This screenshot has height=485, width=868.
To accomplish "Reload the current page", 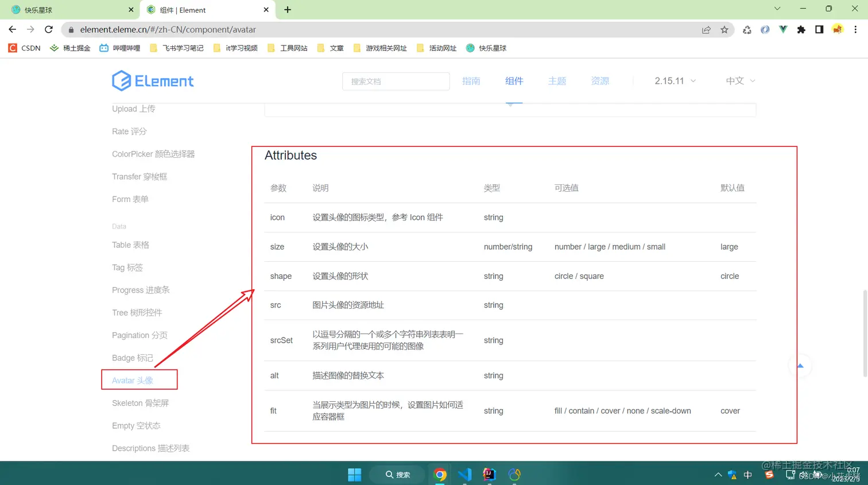I will coord(49,30).
